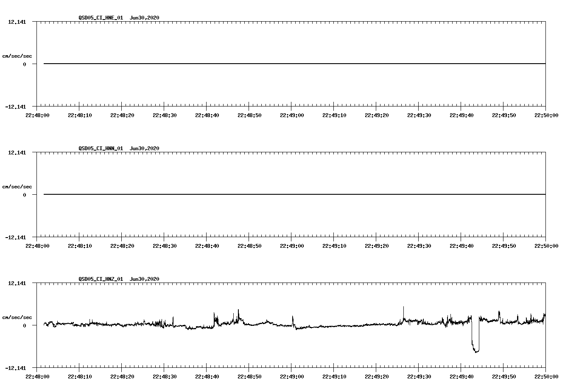Click the cm/sec/sec unit label of HNN chart

pyautogui.click(x=17, y=187)
